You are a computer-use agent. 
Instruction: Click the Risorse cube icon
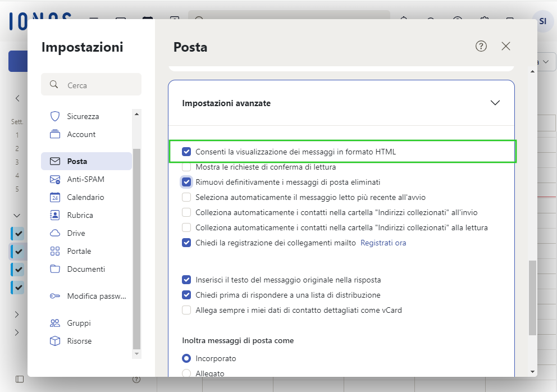pos(54,341)
